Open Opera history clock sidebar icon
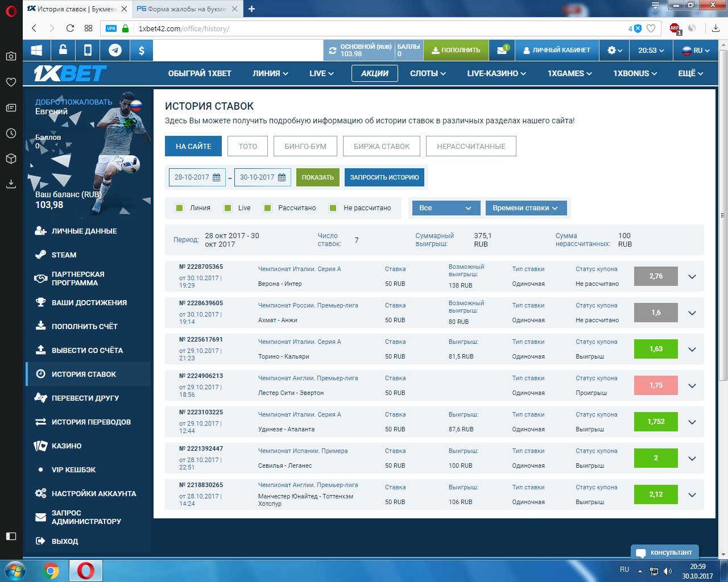 [11, 133]
